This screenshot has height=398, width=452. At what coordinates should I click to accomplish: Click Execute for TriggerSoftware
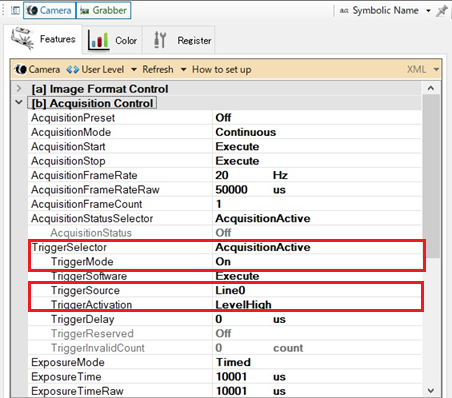[237, 276]
